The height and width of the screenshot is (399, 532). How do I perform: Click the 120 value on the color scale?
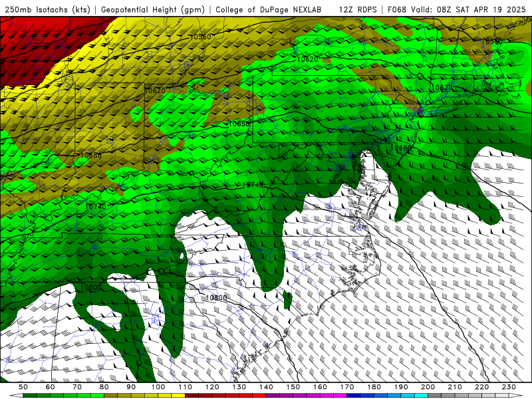pos(212,387)
